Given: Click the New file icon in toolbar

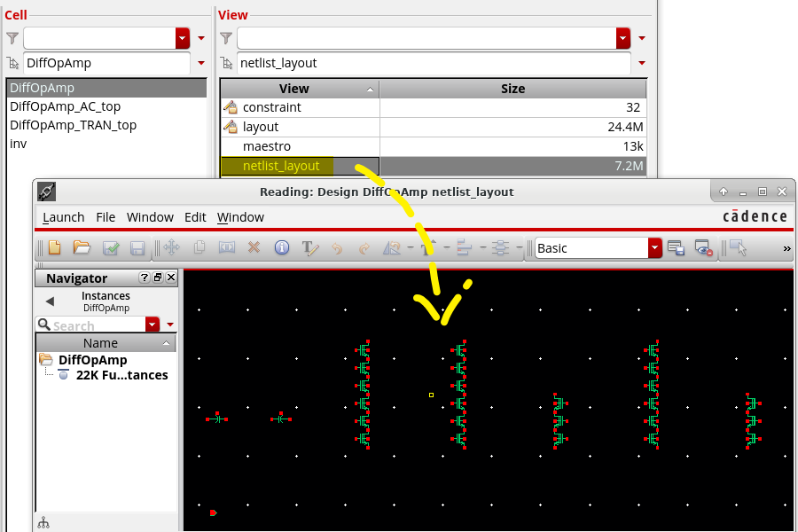Looking at the screenshot, I should tap(55, 248).
